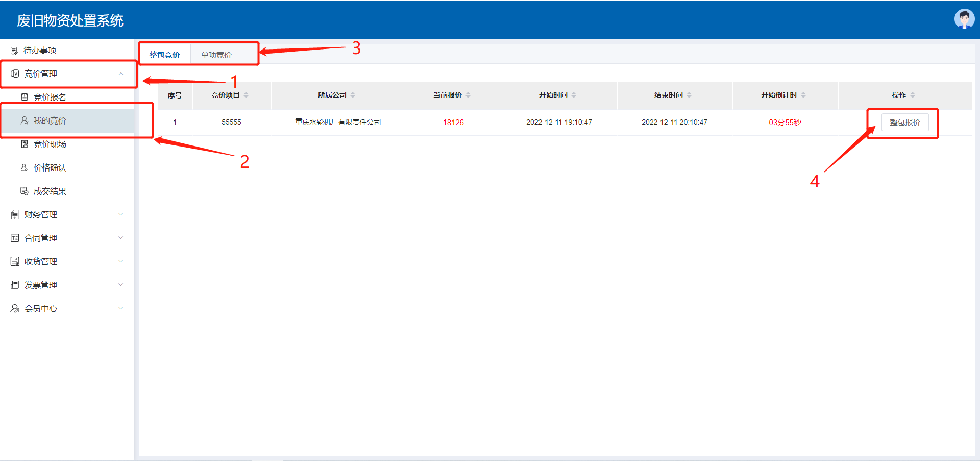The height and width of the screenshot is (461, 980).
Task: Switch to the 单项竞价 tab
Action: click(x=216, y=55)
